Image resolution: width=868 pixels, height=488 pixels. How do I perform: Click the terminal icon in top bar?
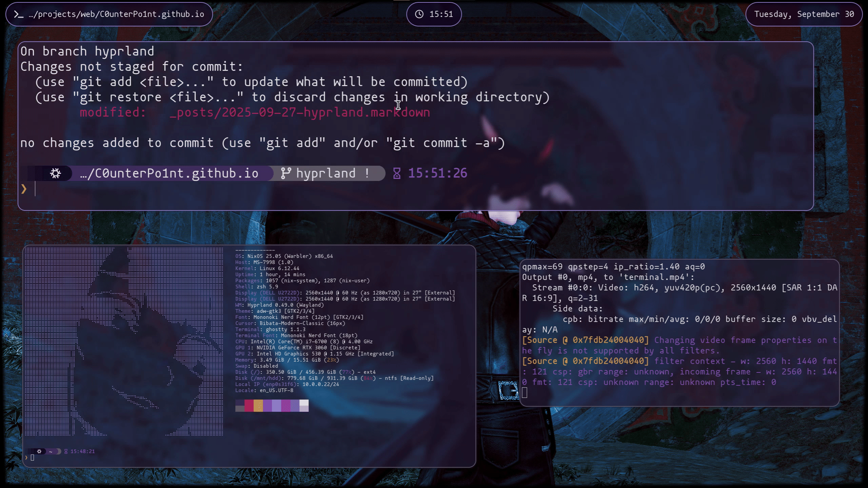click(x=19, y=14)
